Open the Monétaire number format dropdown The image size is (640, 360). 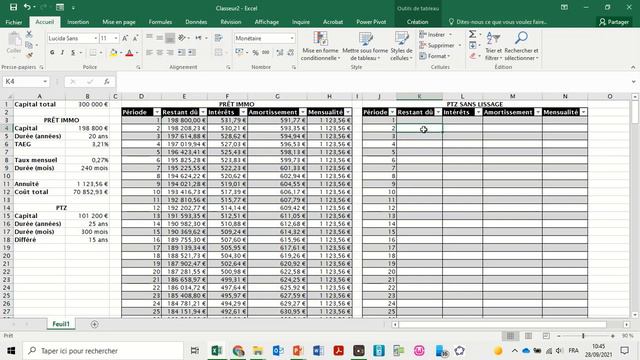(x=292, y=38)
